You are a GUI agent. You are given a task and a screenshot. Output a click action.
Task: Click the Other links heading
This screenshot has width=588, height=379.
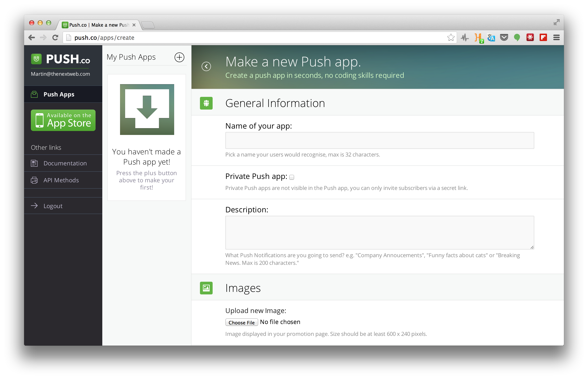(x=46, y=147)
